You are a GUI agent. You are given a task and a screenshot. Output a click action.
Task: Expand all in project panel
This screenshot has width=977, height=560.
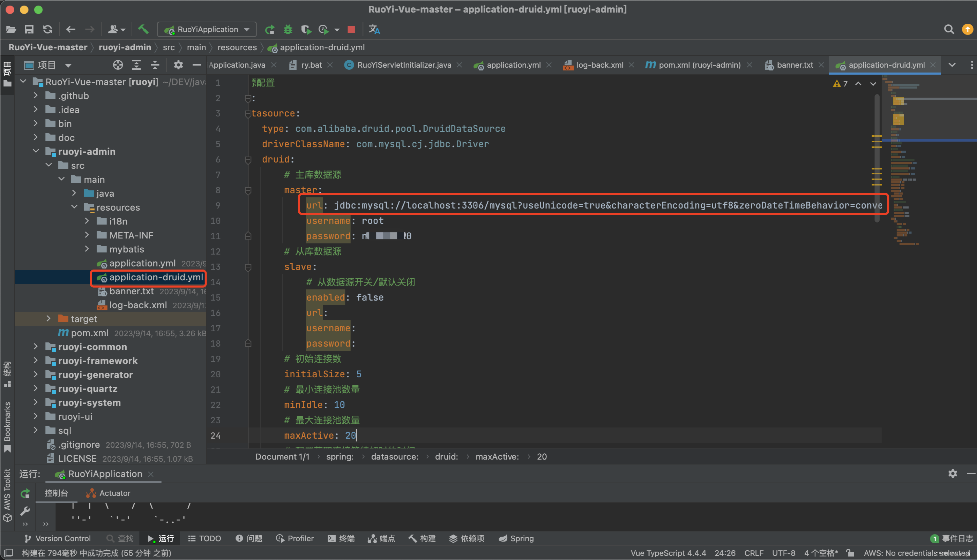136,65
